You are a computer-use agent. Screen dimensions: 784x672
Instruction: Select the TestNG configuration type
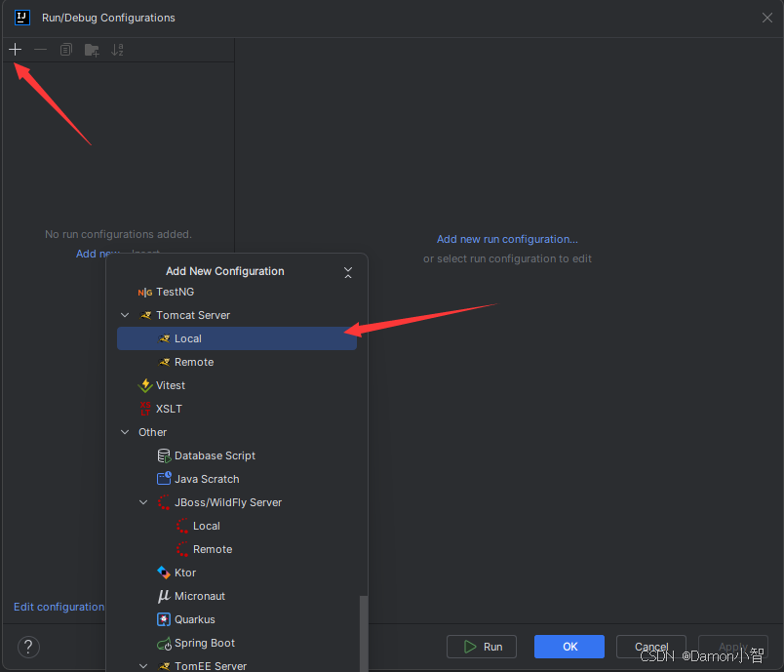coord(237,292)
